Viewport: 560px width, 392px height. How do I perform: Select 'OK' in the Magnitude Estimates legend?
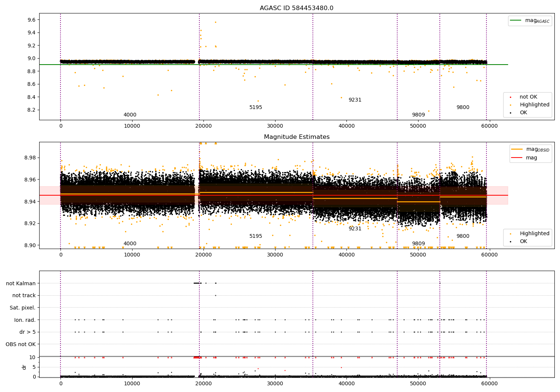tap(523, 242)
